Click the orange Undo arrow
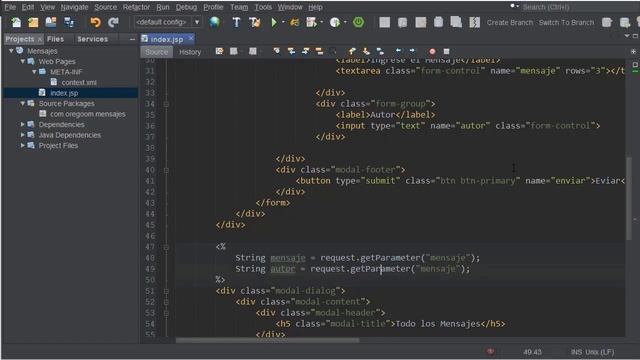This screenshot has height=360, width=640. (95, 22)
